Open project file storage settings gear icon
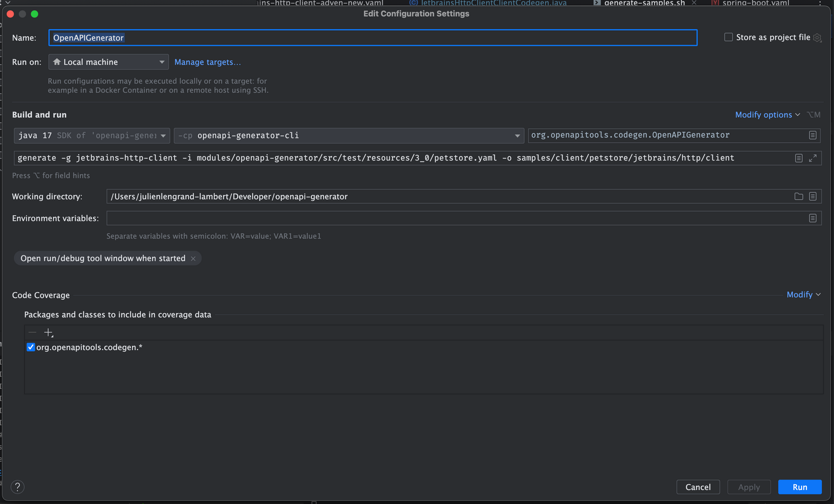 click(817, 38)
